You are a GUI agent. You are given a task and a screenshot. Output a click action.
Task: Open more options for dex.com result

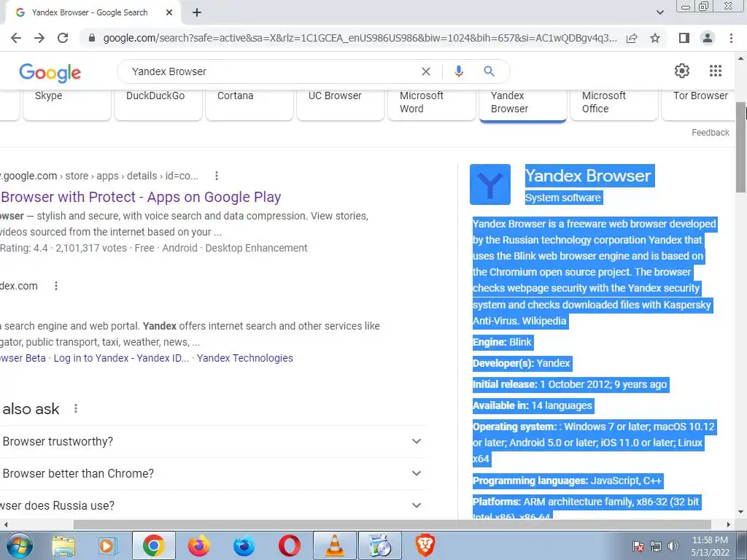click(x=55, y=286)
